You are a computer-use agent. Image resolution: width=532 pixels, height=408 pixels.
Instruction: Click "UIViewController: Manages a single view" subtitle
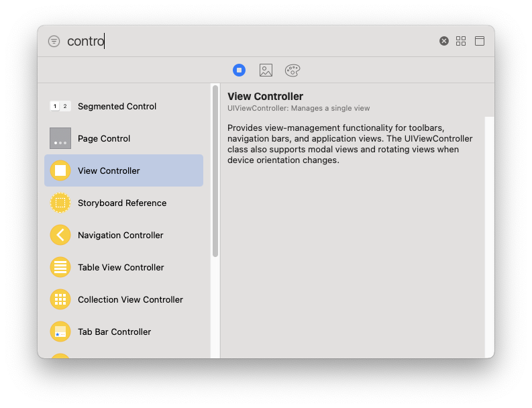point(299,108)
